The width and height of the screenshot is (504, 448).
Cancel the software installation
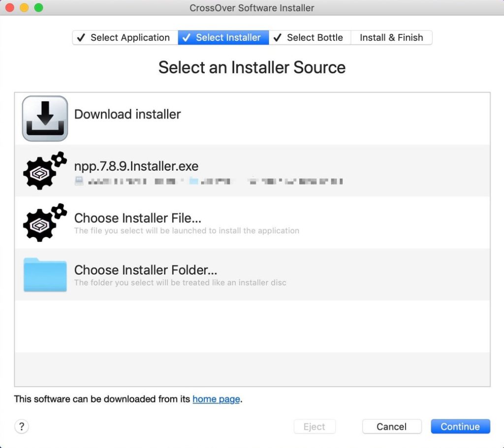(x=391, y=426)
